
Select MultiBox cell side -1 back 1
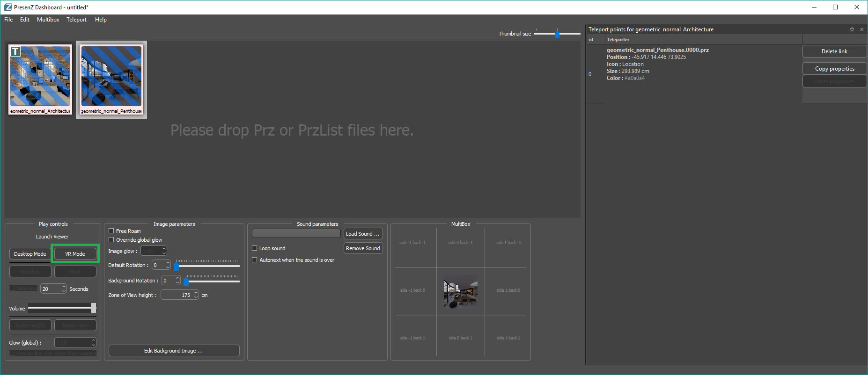click(412, 338)
